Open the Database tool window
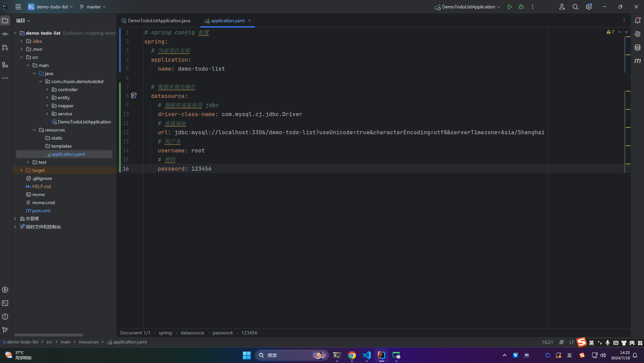Viewport: 644px width, 363px height. [x=638, y=47]
